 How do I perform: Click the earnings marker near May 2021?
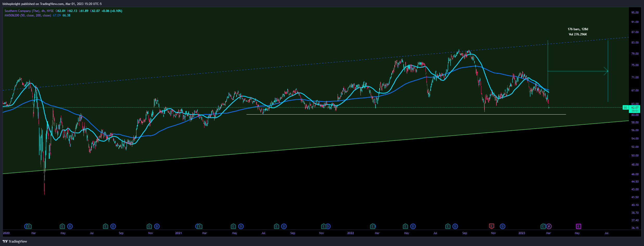(x=233, y=226)
